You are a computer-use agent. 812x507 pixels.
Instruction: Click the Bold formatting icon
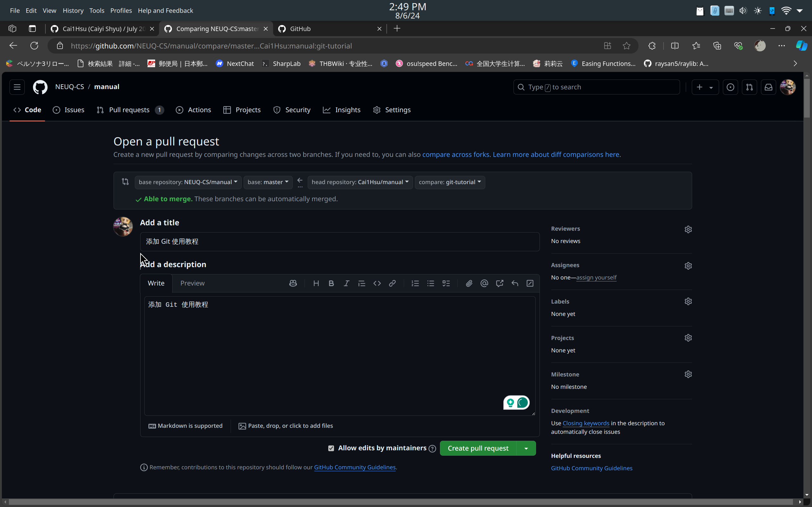331,283
